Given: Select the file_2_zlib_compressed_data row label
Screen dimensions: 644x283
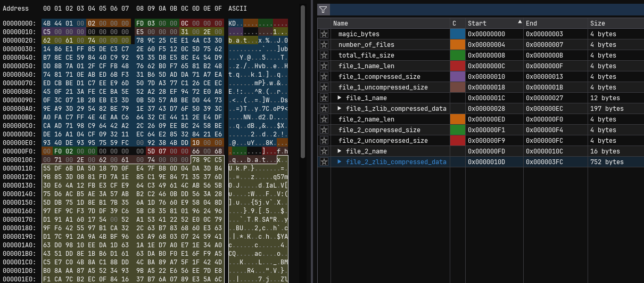Looking at the screenshot, I should click(x=396, y=162).
